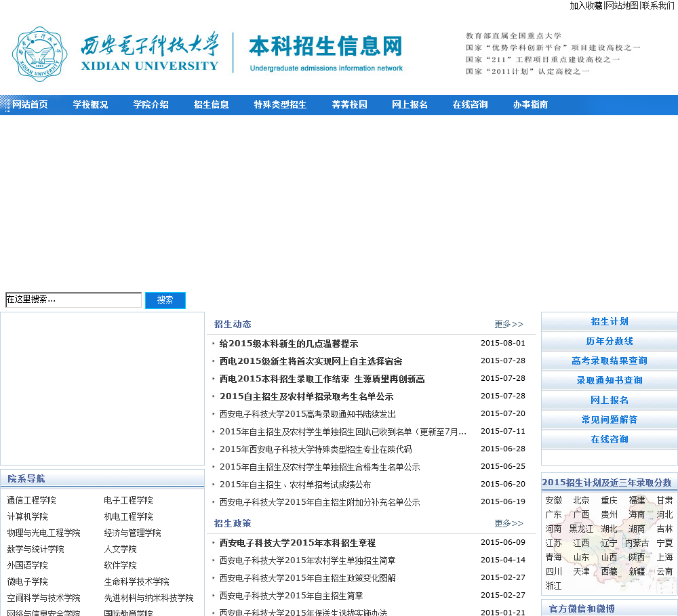The height and width of the screenshot is (616, 678).
Task: Choose province 安徽 in score map
Action: pyautogui.click(x=553, y=501)
